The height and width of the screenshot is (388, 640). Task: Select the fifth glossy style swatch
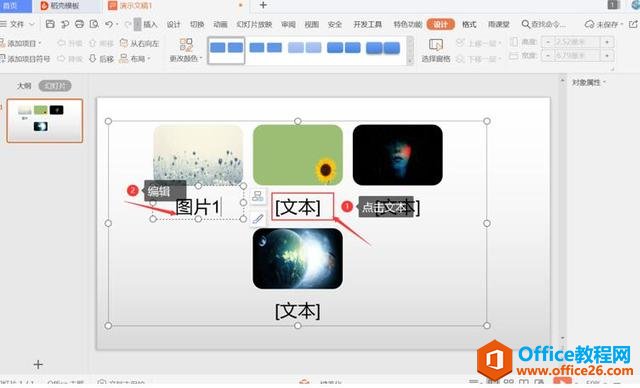pyautogui.click(x=383, y=48)
